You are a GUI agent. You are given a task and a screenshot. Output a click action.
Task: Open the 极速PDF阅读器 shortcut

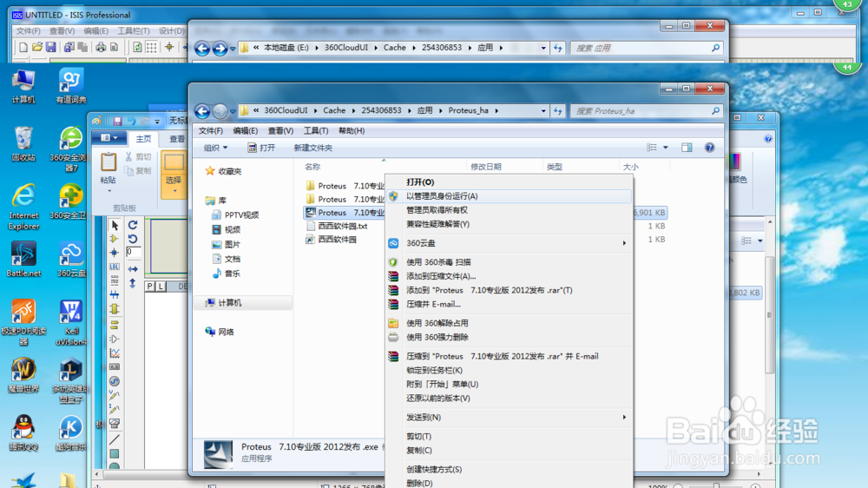[23, 322]
